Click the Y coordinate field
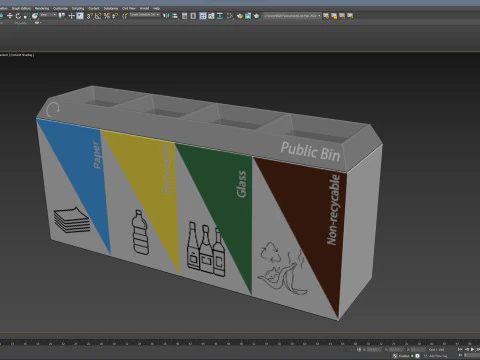Screen dimensions: 480x360 [x=396, y=350]
